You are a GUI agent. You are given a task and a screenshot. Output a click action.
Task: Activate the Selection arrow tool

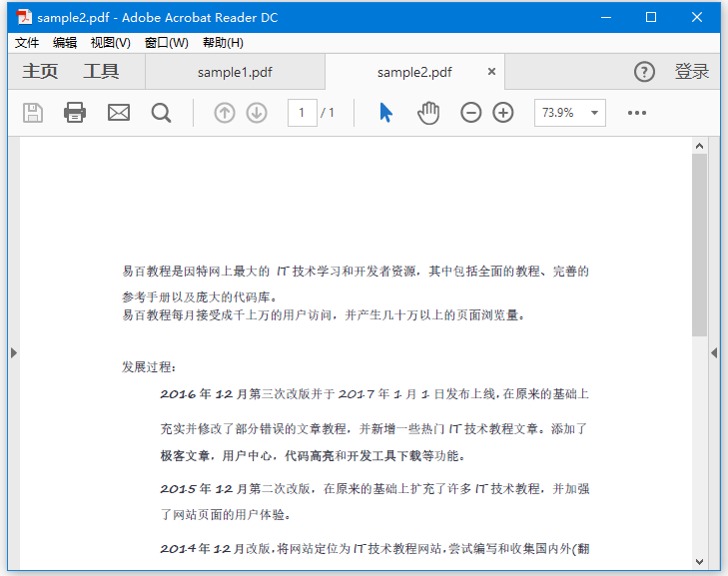(385, 113)
